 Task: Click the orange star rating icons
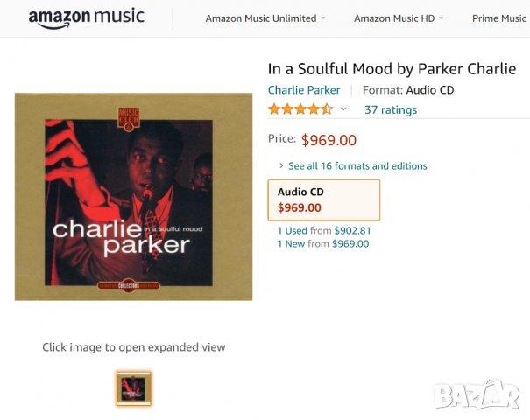(300, 109)
